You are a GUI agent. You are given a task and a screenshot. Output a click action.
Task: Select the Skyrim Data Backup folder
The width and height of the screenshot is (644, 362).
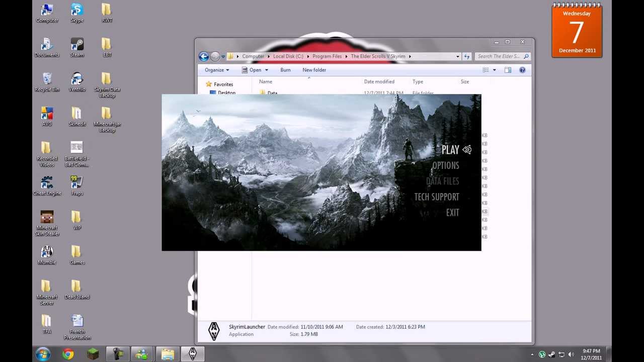click(x=107, y=85)
